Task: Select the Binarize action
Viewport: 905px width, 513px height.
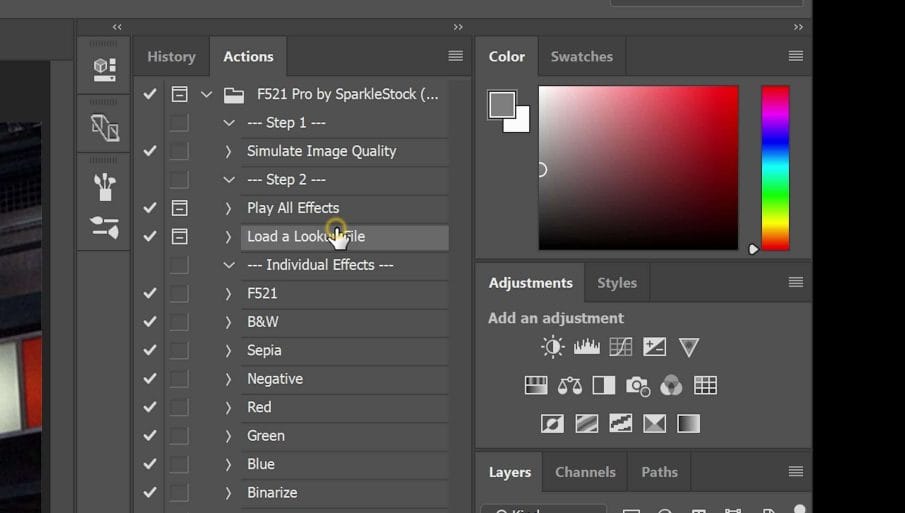Action: pos(272,492)
